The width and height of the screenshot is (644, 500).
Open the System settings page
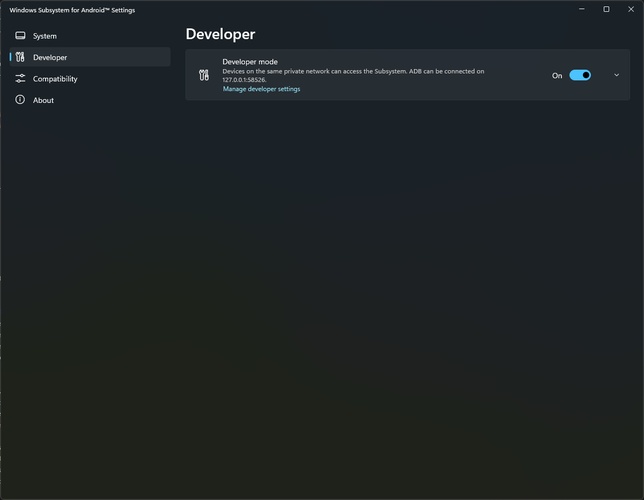tap(90, 36)
